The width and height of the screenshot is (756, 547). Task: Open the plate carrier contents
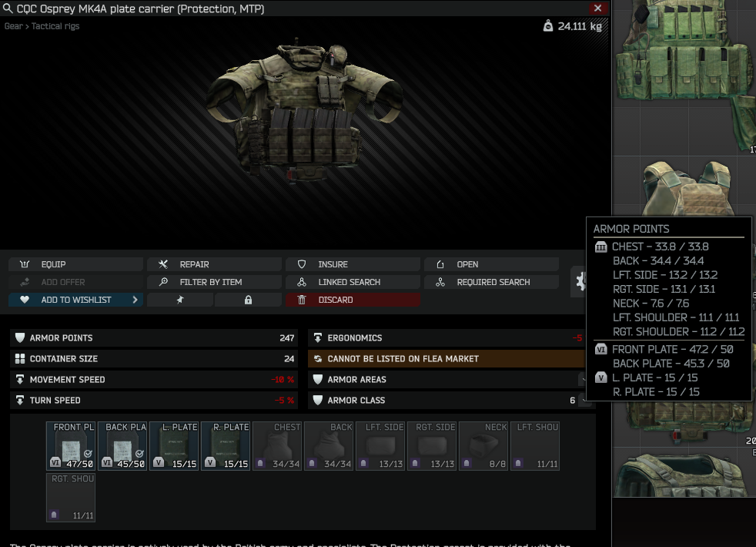pyautogui.click(x=491, y=264)
